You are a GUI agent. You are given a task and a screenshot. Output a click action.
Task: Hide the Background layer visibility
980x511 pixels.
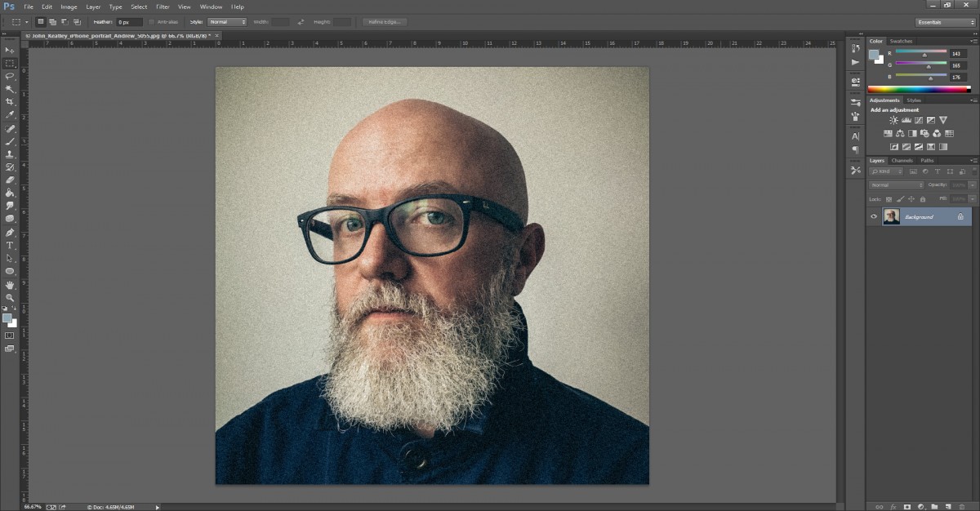[x=873, y=216]
